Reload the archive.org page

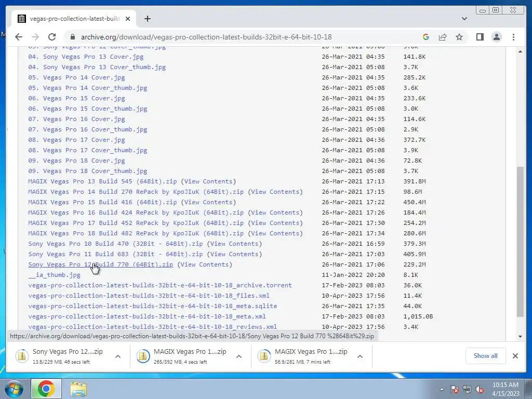point(52,37)
